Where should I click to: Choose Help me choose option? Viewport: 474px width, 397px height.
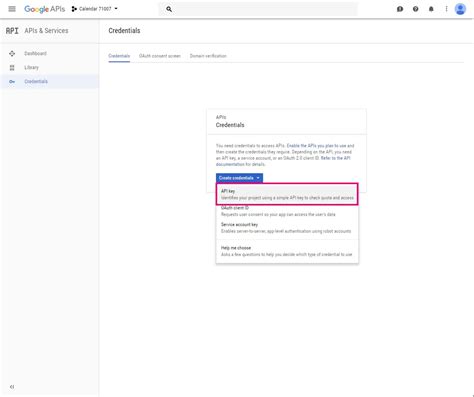coord(287,251)
